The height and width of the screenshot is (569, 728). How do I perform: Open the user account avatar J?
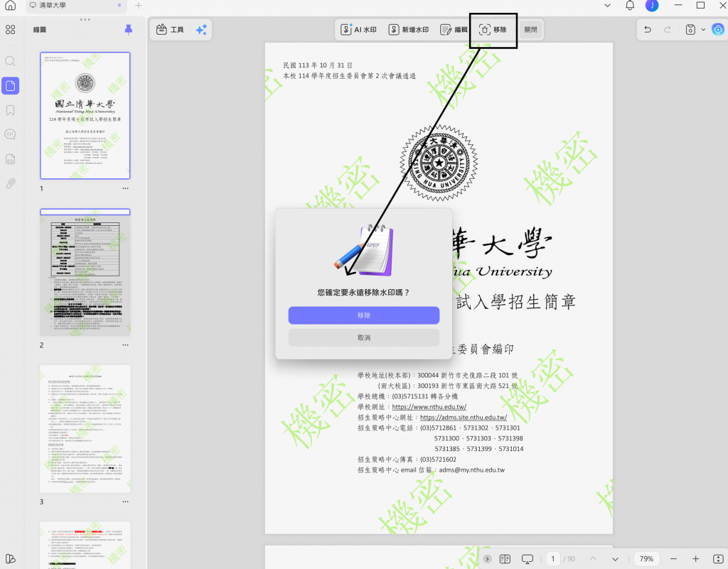[x=652, y=6]
